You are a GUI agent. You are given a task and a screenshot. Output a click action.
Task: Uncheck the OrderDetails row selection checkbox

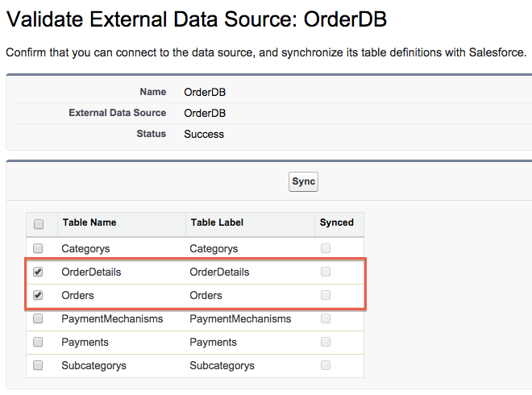(x=38, y=272)
